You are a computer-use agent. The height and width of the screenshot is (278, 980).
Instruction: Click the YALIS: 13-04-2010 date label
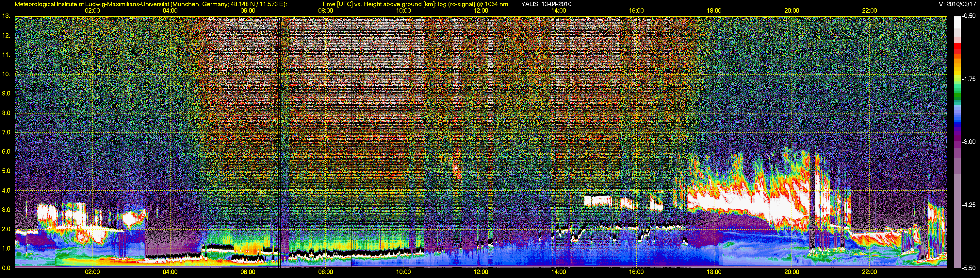tap(546, 4)
